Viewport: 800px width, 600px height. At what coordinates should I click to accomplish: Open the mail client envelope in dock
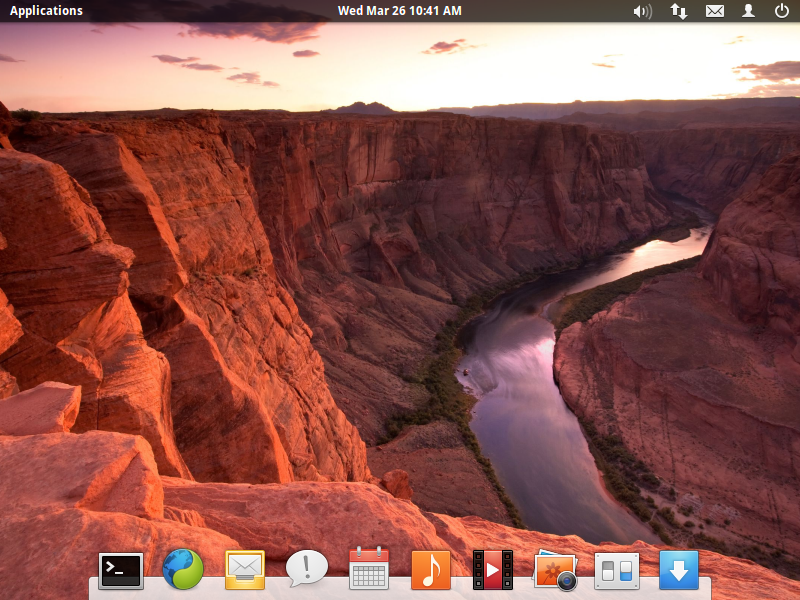click(x=245, y=570)
